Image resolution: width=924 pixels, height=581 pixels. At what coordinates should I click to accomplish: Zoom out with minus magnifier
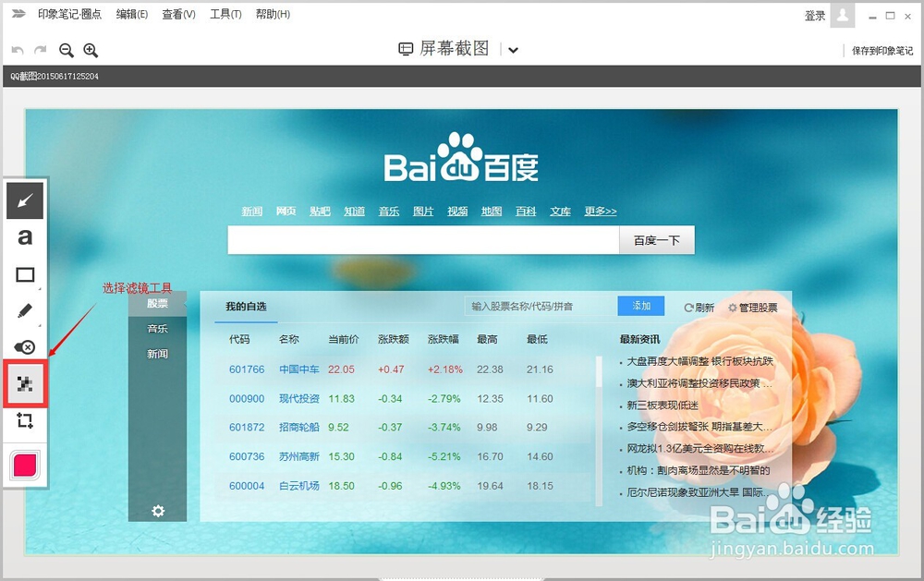point(66,50)
